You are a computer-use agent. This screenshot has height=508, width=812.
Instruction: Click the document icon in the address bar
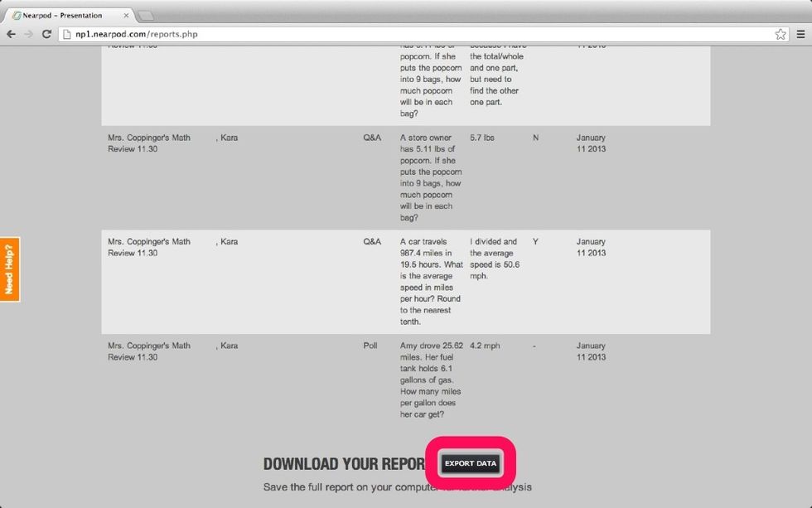coord(68,34)
